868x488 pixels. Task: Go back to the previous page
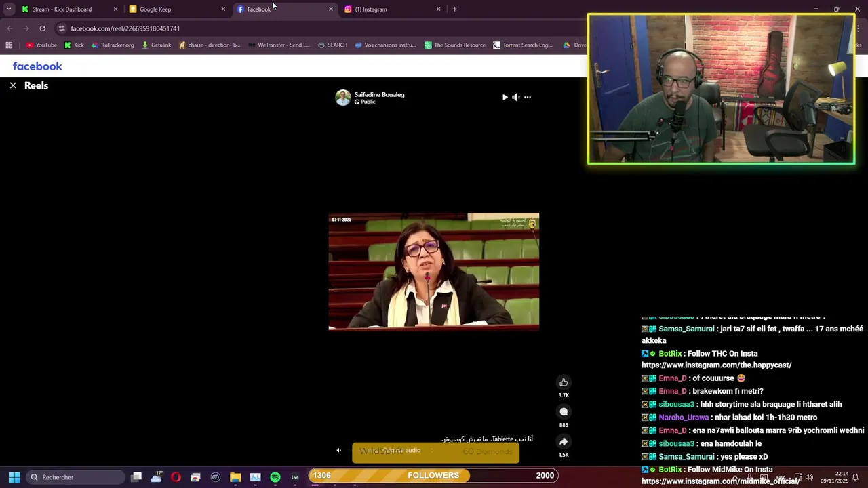coord(10,28)
